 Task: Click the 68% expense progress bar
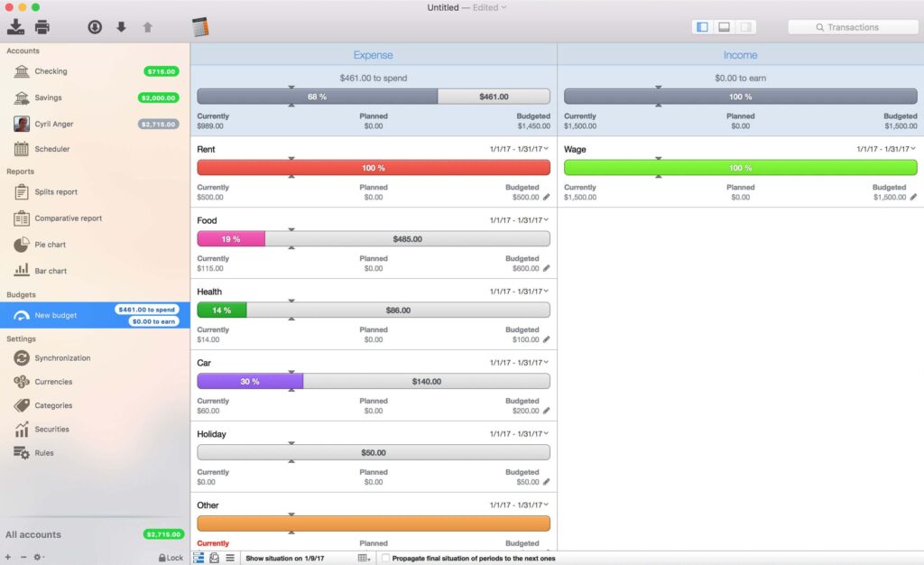coord(318,94)
